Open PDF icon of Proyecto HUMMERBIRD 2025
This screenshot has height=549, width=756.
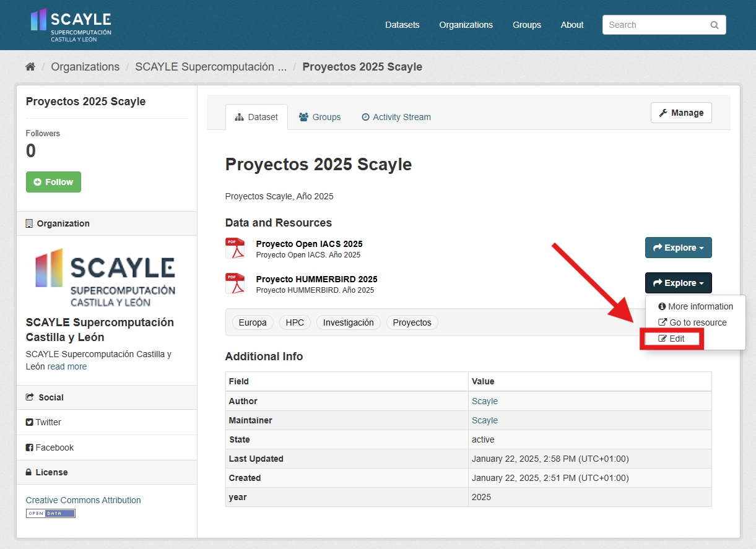pos(235,283)
